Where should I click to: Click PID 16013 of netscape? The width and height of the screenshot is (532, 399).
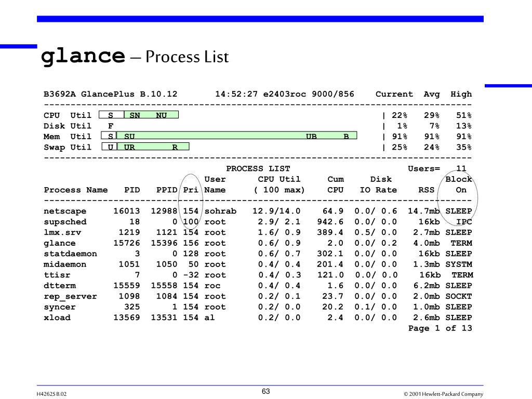127,211
